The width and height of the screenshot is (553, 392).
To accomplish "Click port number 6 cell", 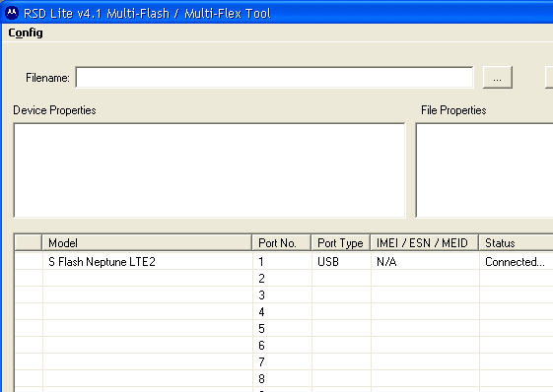I will pos(282,345).
